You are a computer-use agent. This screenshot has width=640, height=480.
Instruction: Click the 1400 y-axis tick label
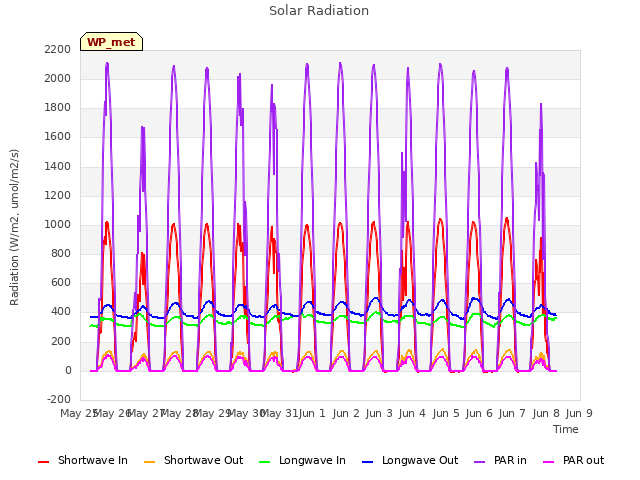pos(58,166)
